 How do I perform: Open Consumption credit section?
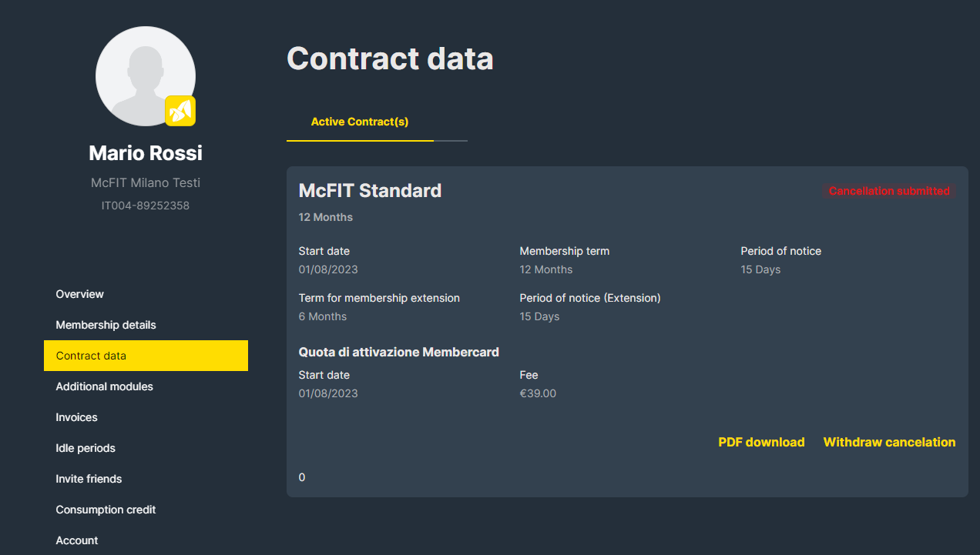tap(106, 510)
